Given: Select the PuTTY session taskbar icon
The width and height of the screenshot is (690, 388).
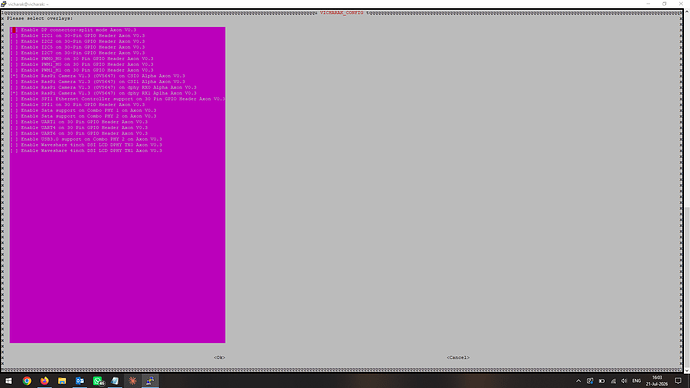Looking at the screenshot, I should coord(150,381).
